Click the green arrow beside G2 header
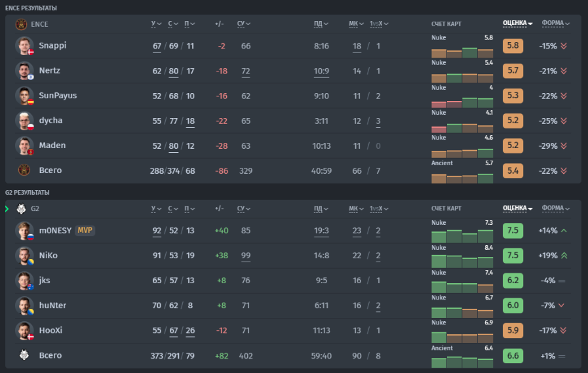Image resolution: width=588 pixels, height=373 pixels. [7, 209]
